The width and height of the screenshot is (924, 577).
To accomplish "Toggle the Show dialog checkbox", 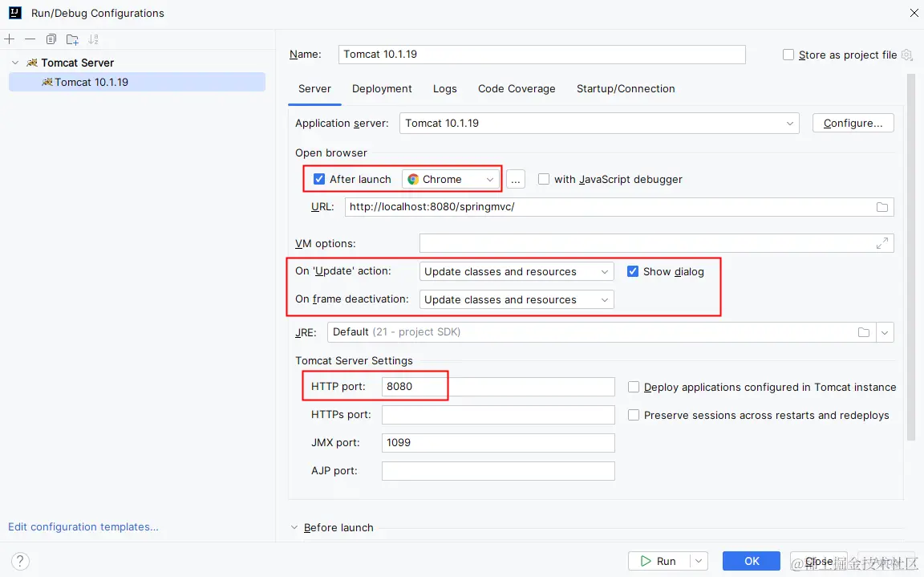I will [632, 271].
